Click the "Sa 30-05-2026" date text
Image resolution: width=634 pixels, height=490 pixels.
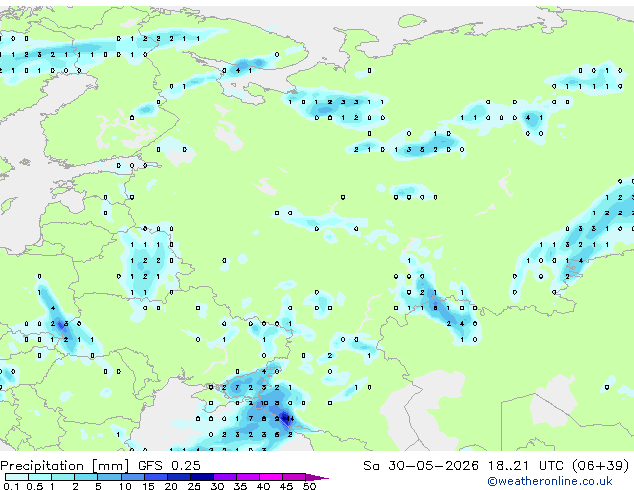click(421, 466)
